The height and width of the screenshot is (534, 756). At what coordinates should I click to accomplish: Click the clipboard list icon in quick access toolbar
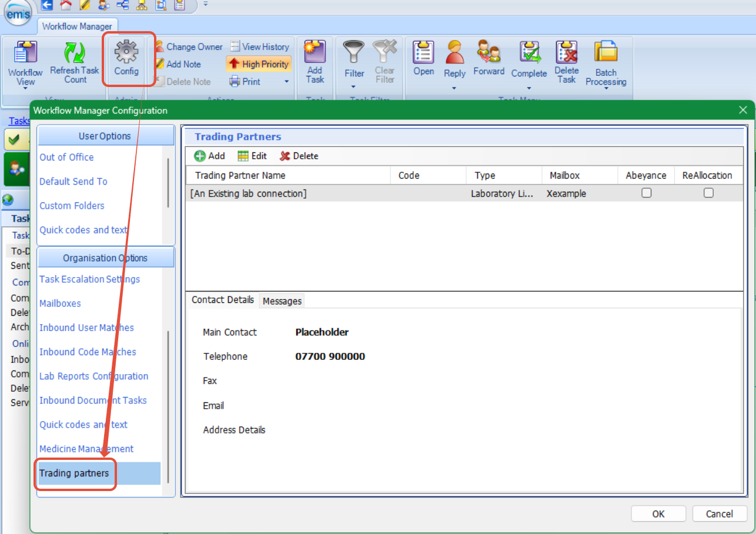pos(179,5)
